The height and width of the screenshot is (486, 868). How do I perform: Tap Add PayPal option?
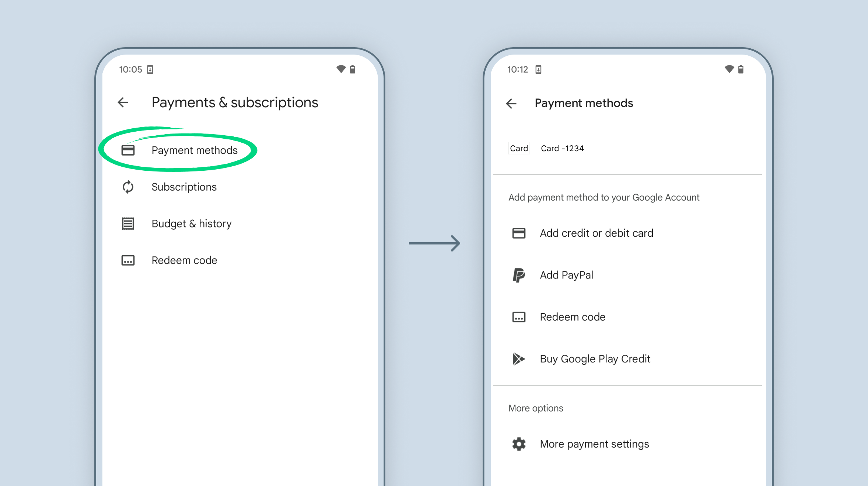566,275
